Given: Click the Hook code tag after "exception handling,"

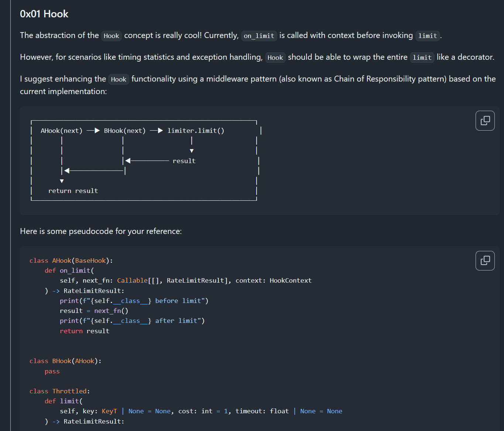Looking at the screenshot, I should (275, 58).
